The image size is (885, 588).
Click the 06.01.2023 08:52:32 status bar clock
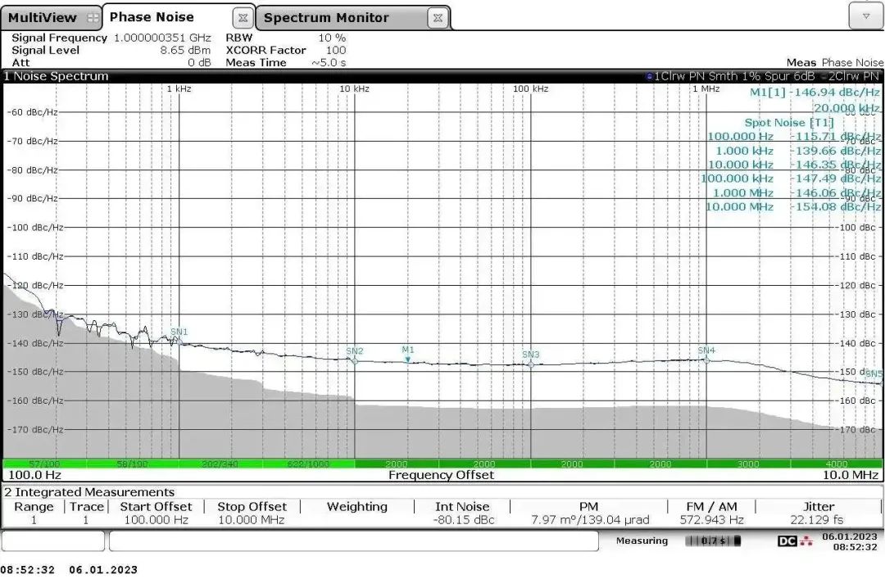point(850,541)
